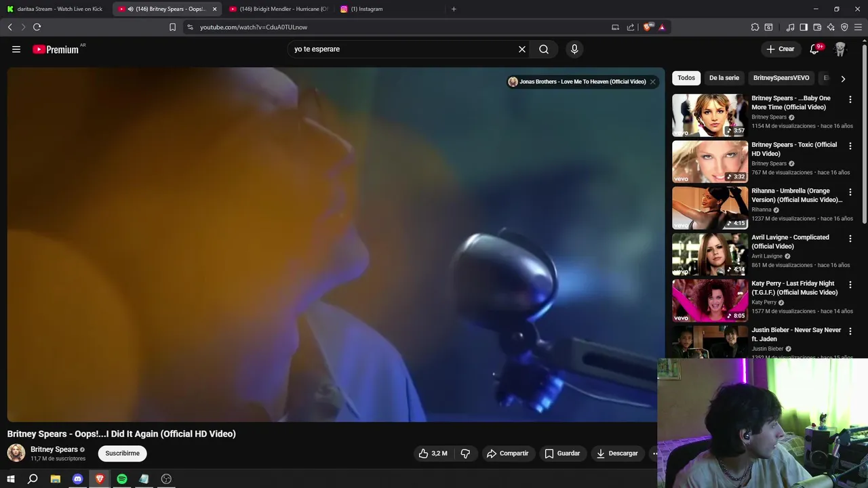Open Rihanna Umbrella thumbnail
This screenshot has width=868, height=488.
710,207
